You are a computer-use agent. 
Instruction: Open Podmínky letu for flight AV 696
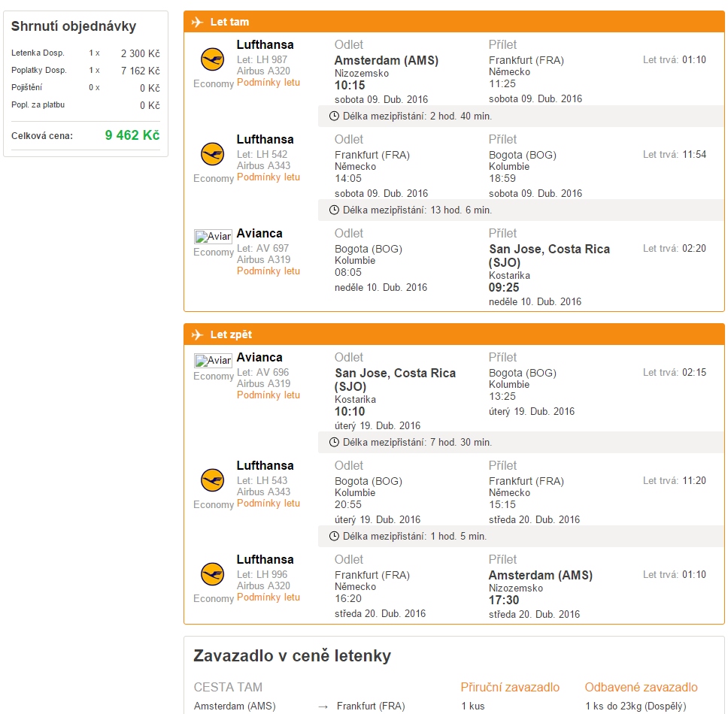click(268, 395)
